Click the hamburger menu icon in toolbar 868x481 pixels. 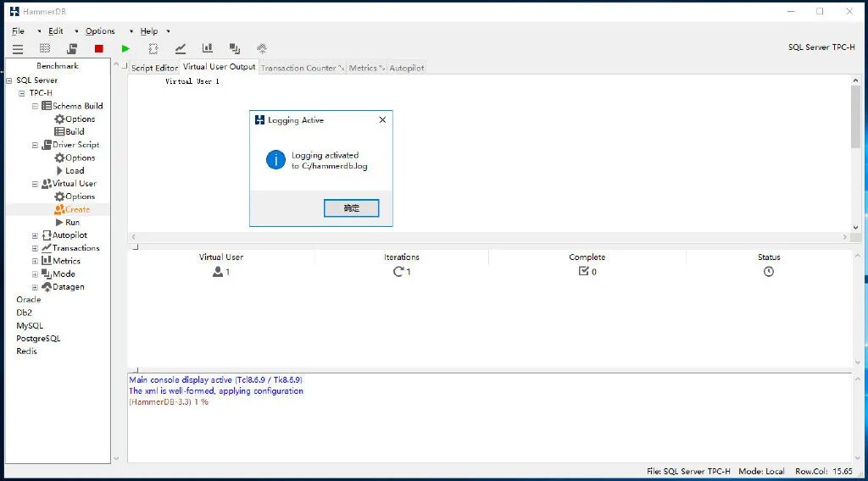pyautogui.click(x=18, y=49)
